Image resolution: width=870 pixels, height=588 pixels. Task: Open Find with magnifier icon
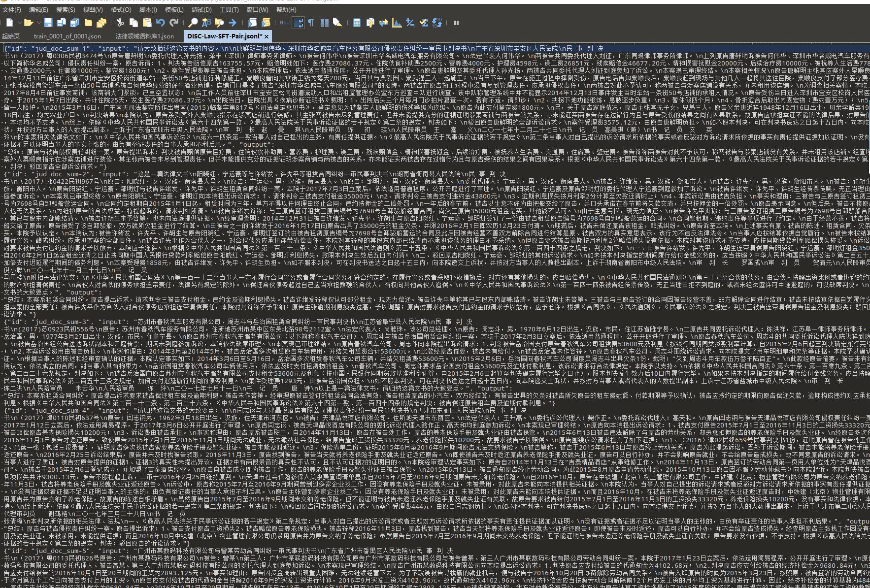click(193, 22)
